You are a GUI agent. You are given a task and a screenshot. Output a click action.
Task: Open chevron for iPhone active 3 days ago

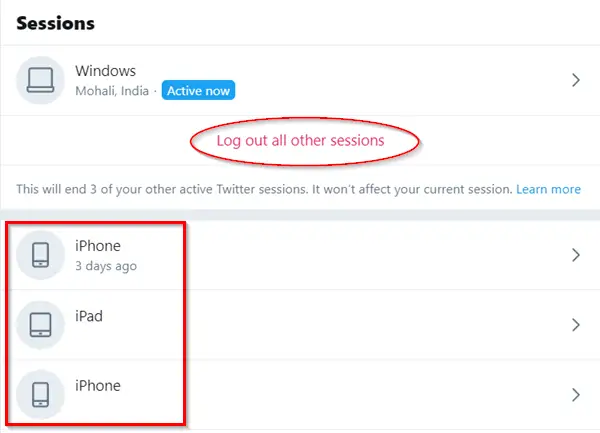[x=575, y=255]
